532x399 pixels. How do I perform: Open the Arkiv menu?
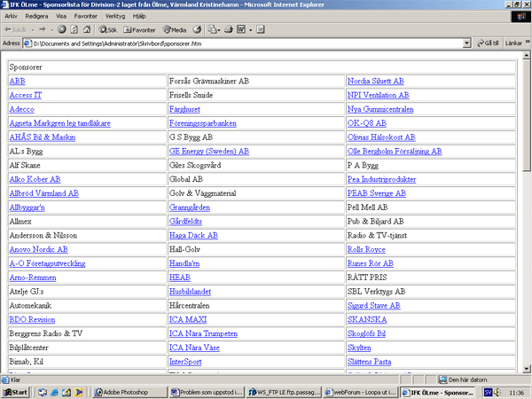pos(11,16)
